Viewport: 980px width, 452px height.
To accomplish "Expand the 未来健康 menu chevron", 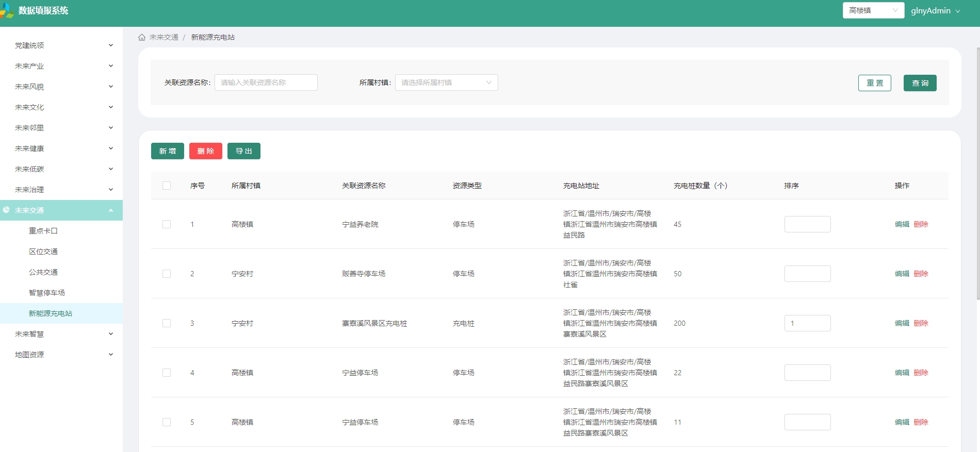I will (110, 148).
